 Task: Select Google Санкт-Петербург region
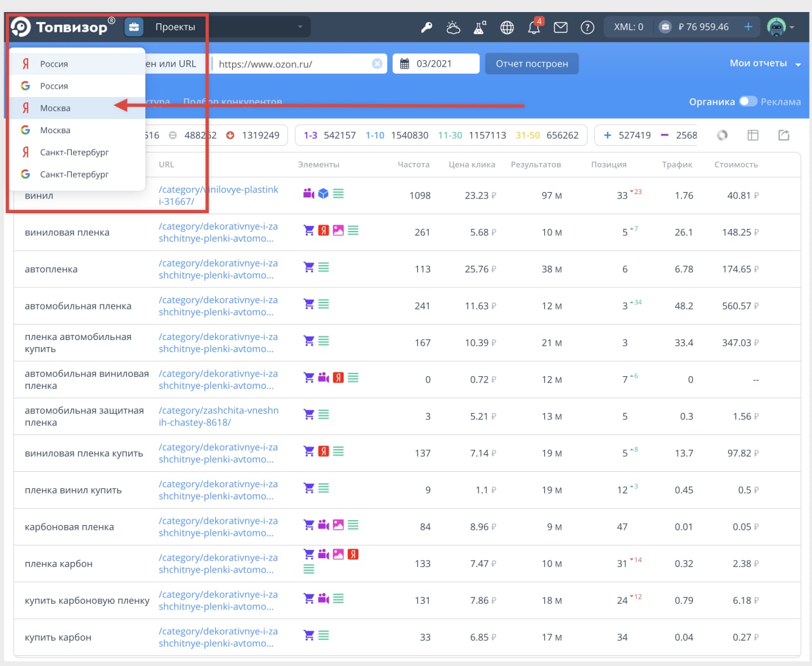[77, 174]
